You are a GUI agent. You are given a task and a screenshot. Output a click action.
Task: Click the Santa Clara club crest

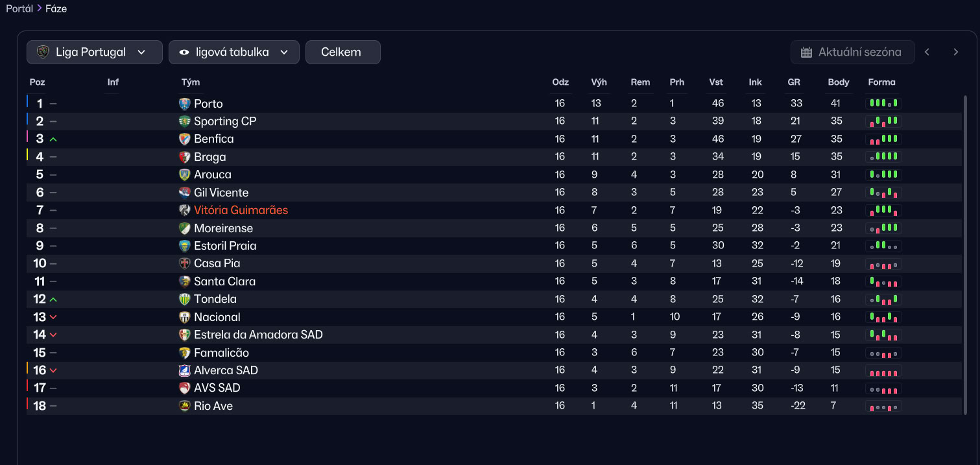[185, 281]
